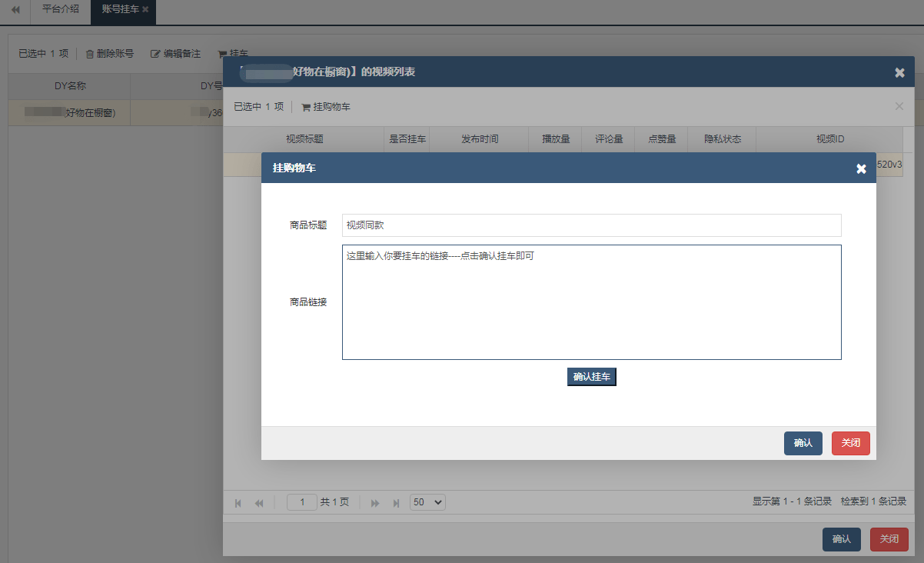Click the red 关闭 in 挂购物车 dialog
Viewport: 924px width, 563px height.
(851, 443)
